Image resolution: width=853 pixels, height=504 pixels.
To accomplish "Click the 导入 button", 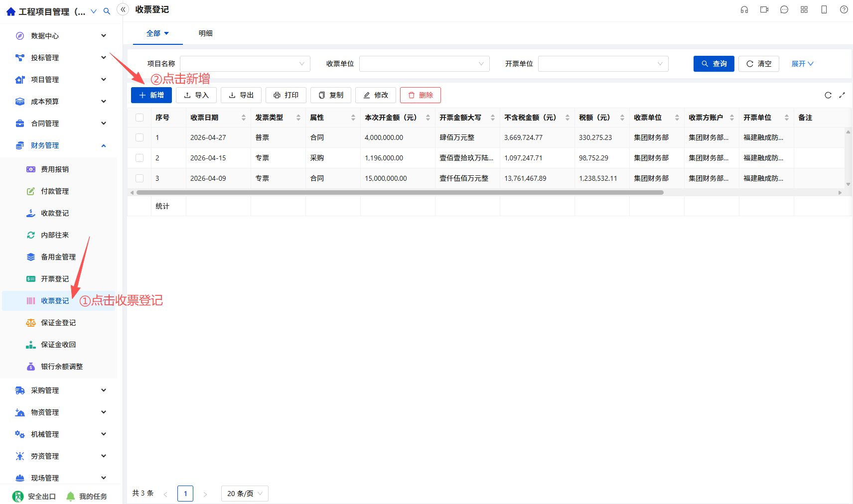I will [x=196, y=95].
